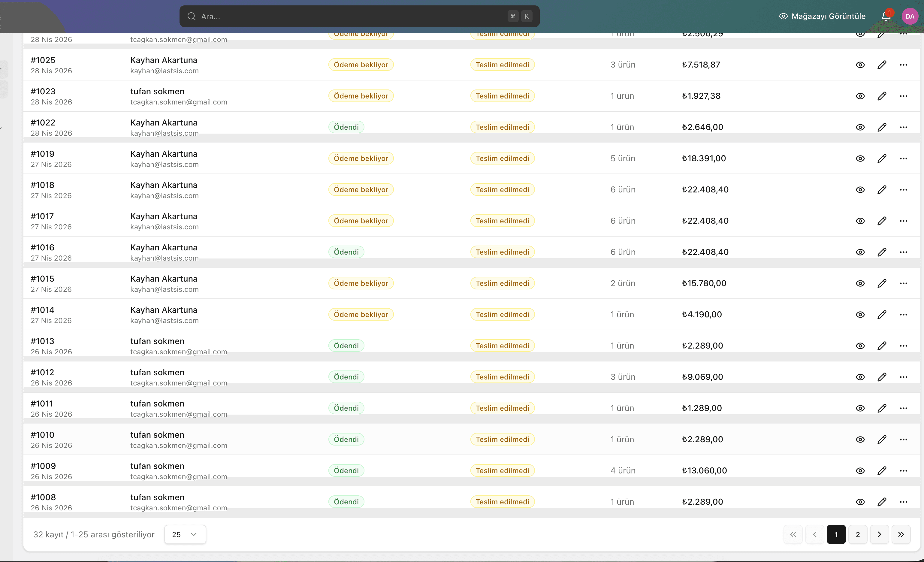
Task: Edit order #1025 with pencil icon
Action: [882, 65]
